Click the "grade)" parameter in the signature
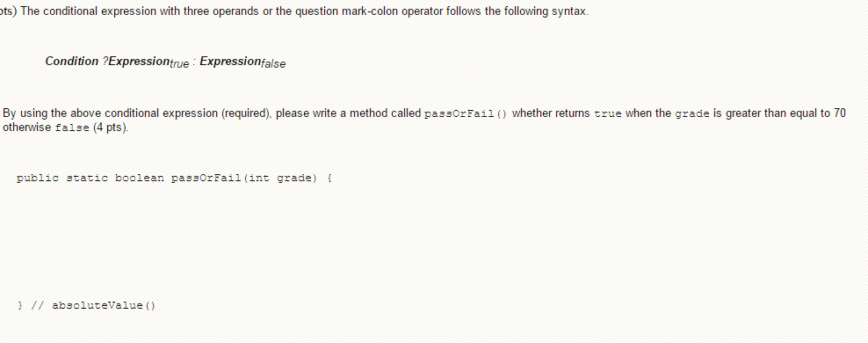Viewport: 868px width, 343px height. (297, 179)
